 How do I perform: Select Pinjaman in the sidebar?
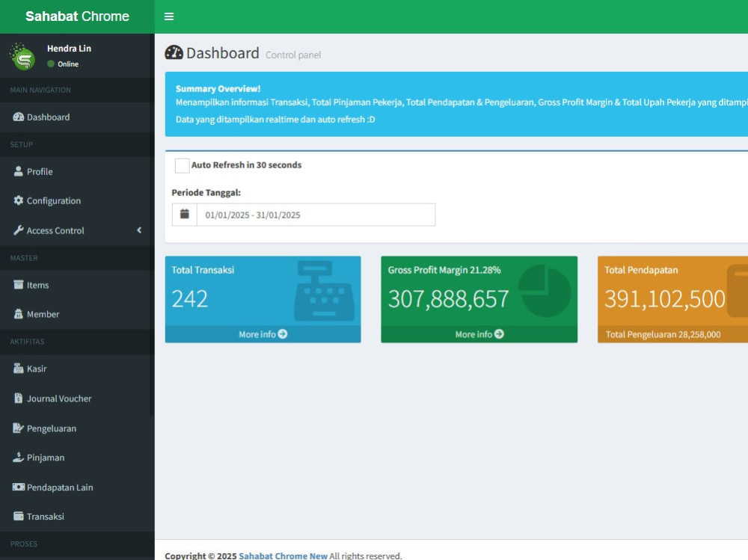tap(77, 457)
